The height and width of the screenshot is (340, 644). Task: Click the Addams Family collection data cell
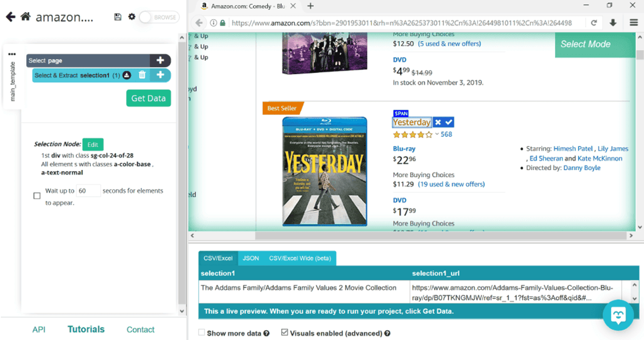pos(304,292)
